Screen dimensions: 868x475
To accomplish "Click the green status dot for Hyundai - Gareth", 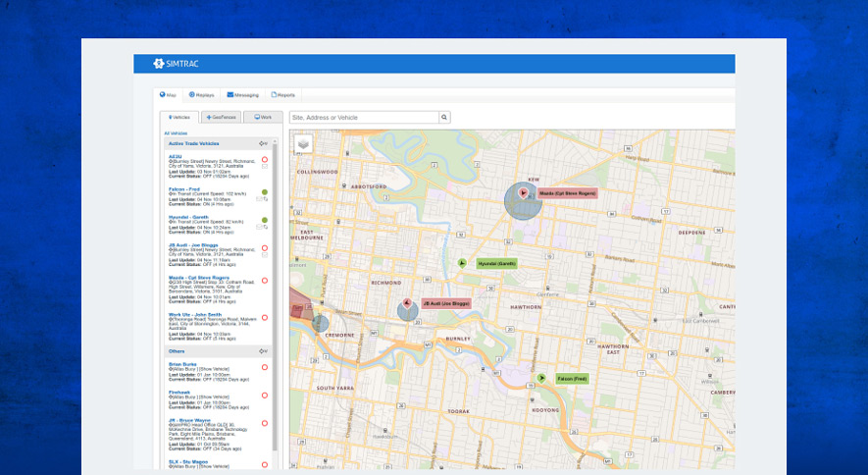I will point(265,220).
